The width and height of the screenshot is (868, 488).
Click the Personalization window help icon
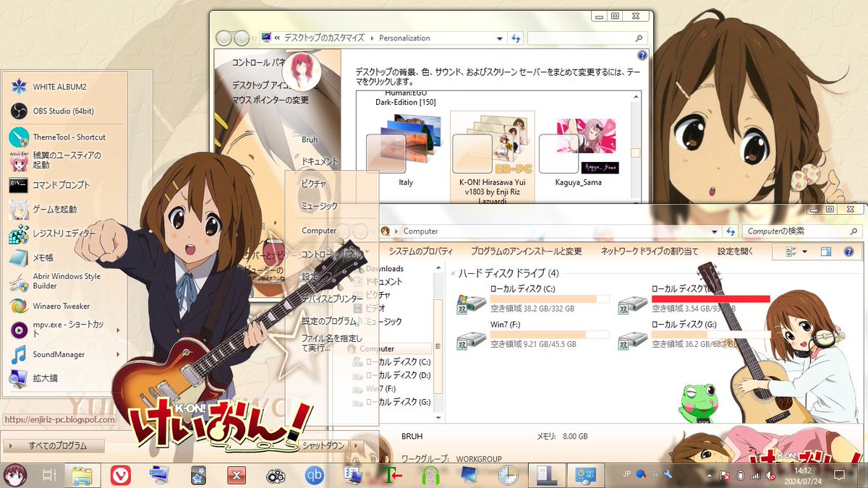[x=642, y=55]
